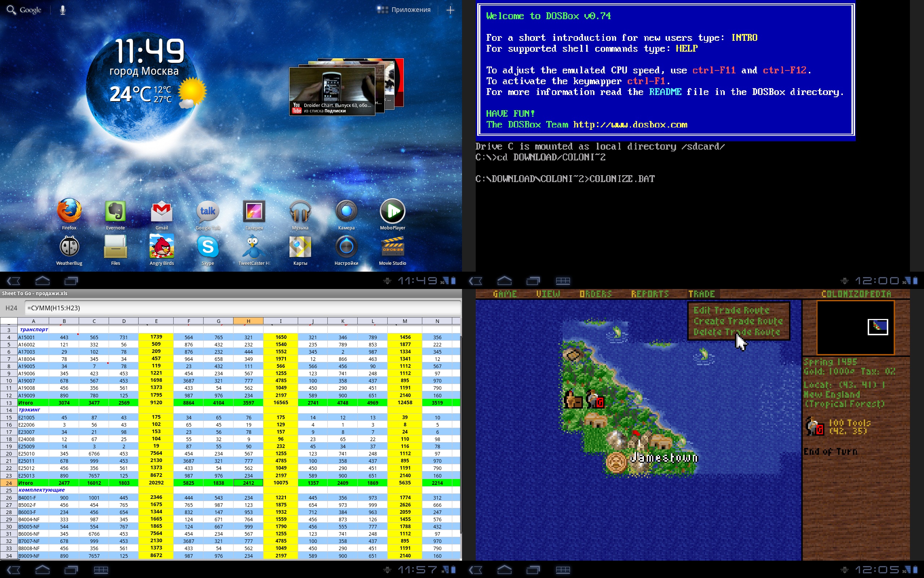This screenshot has height=578, width=924.
Task: Open the YouTube Droider Chart video widget
Action: pyautogui.click(x=332, y=91)
